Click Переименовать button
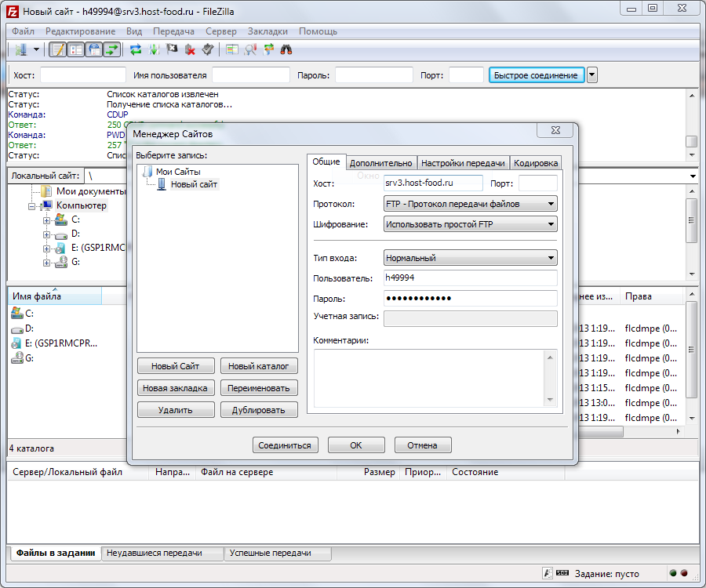 (258, 388)
